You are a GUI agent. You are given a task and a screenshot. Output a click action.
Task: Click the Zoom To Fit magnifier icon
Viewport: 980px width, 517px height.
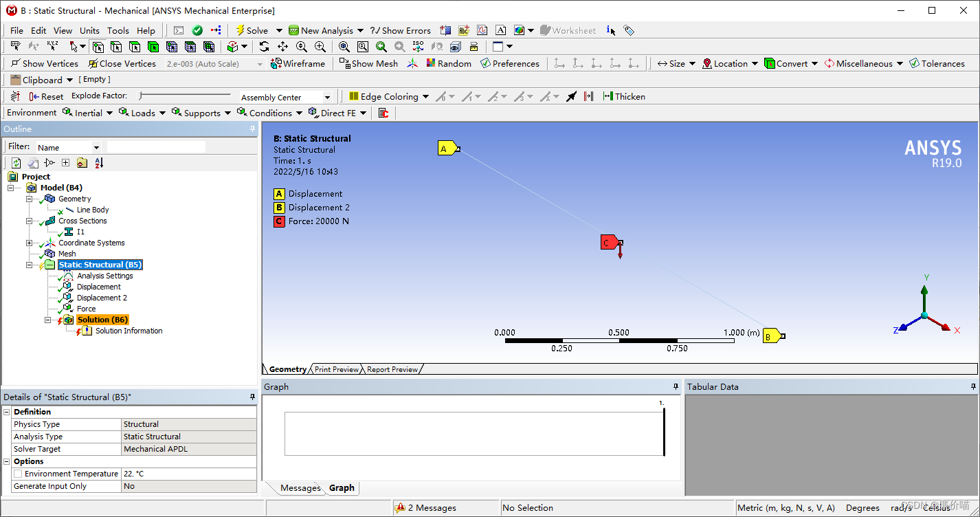pyautogui.click(x=344, y=47)
